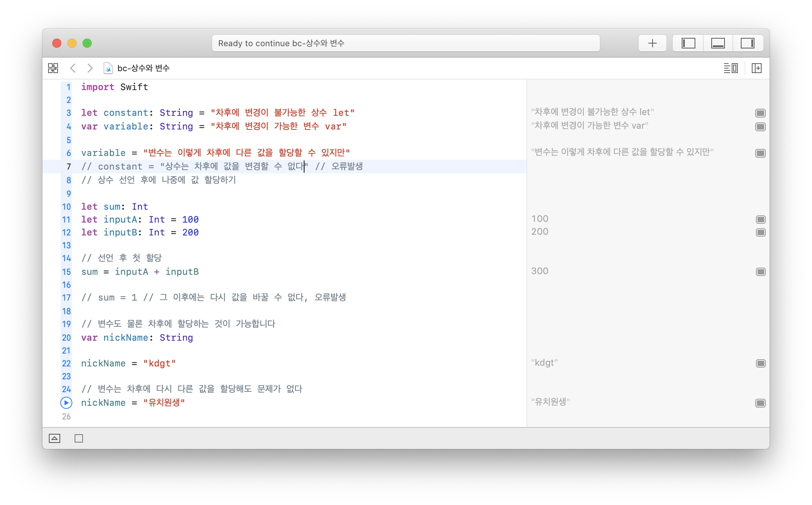The height and width of the screenshot is (505, 812).
Task: Open the bc-상수와 변수 jump bar item
Action: (143, 68)
